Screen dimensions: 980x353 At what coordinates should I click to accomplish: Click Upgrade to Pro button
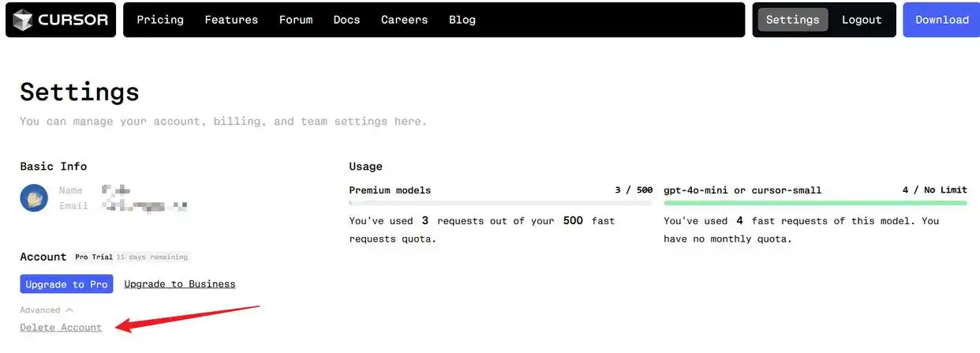click(x=66, y=284)
